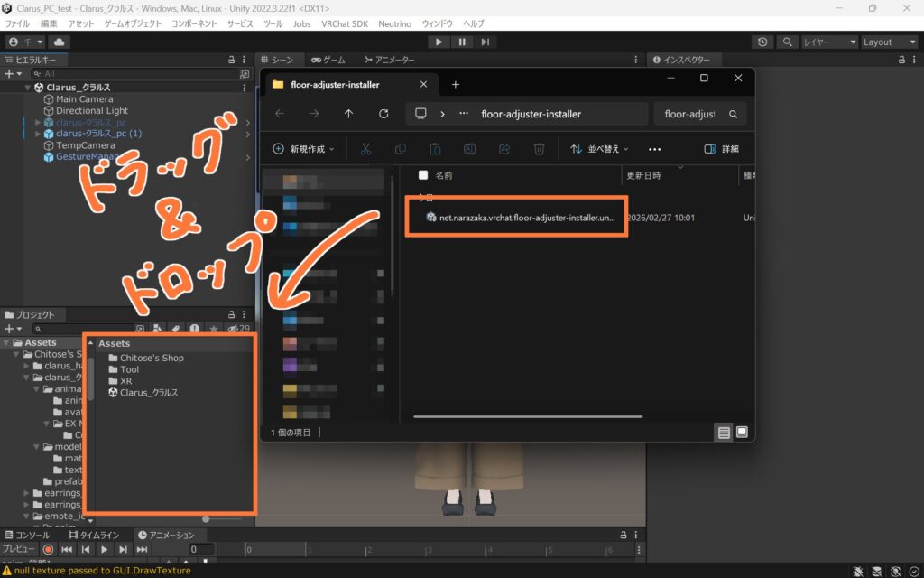The height and width of the screenshot is (578, 924).
Task: Toggle hidden packages eye icon in Project
Action: [234, 329]
